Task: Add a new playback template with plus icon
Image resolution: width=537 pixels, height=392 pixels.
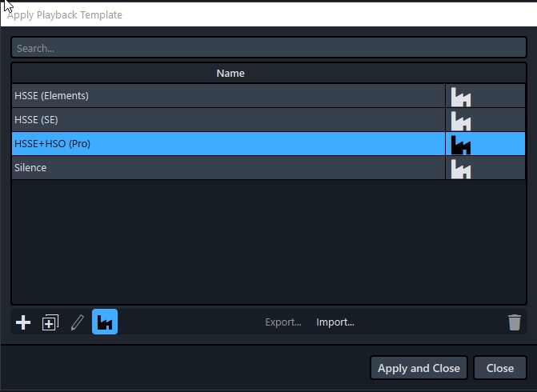Action: [x=23, y=322]
